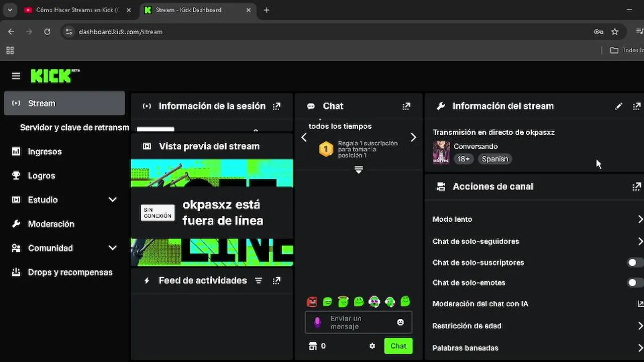Open Moderación in the sidebar
This screenshot has width=644, height=362.
point(64,224)
